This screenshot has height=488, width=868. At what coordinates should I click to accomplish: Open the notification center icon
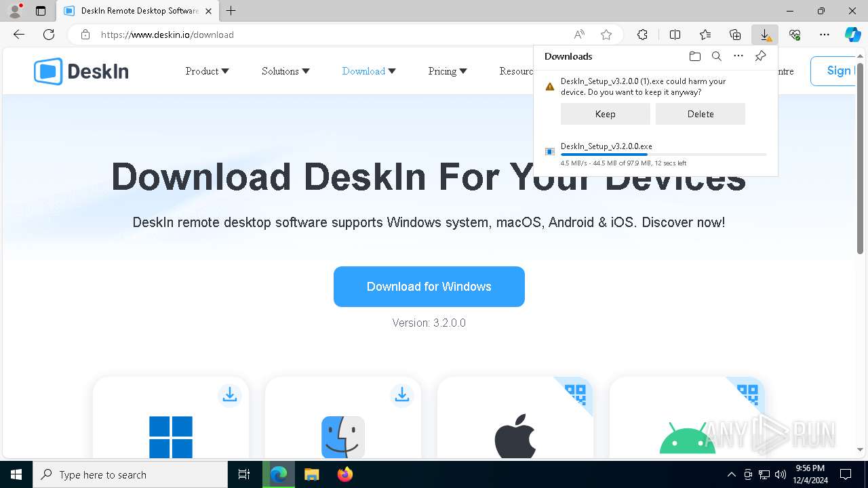846,474
